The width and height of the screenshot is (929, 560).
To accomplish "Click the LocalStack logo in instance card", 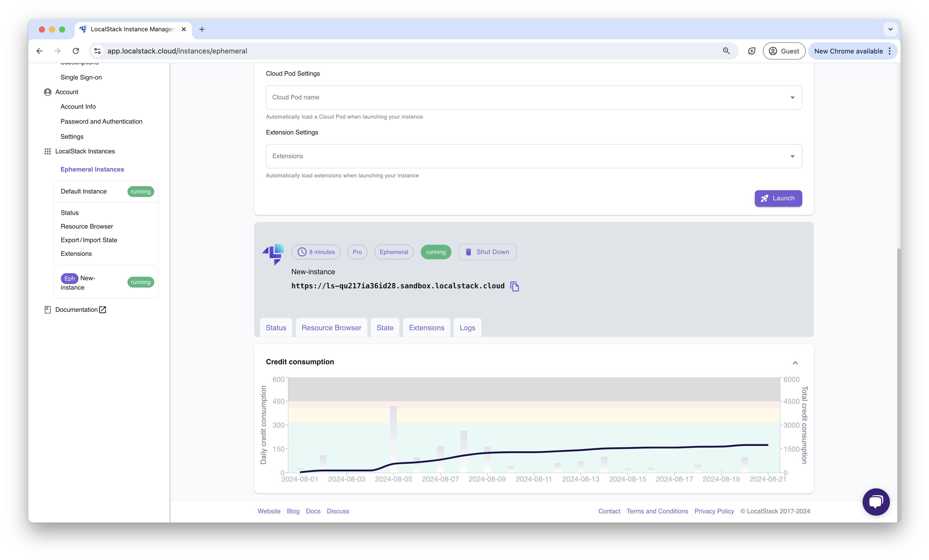I will pos(273,254).
